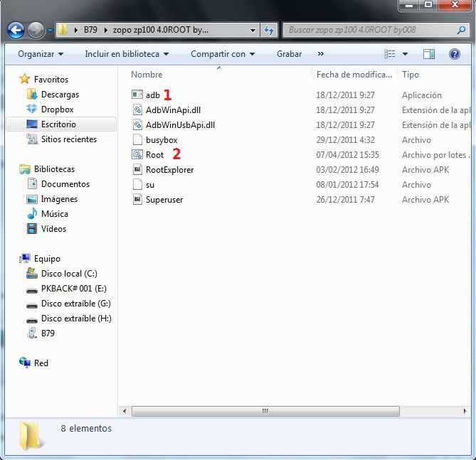Image resolution: width=476 pixels, height=460 pixels.
Task: Open the recent locations history arrow
Action: click(50, 30)
